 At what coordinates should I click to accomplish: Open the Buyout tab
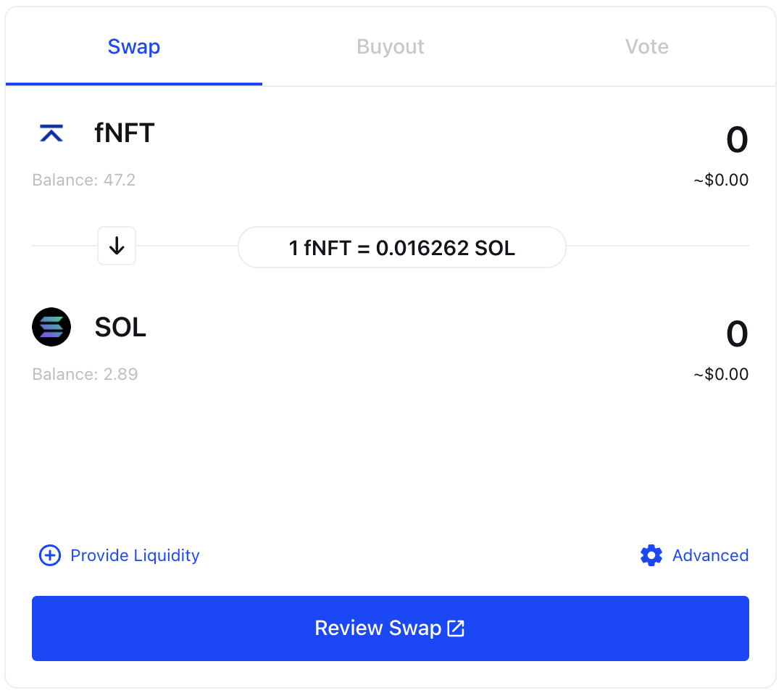(x=391, y=46)
